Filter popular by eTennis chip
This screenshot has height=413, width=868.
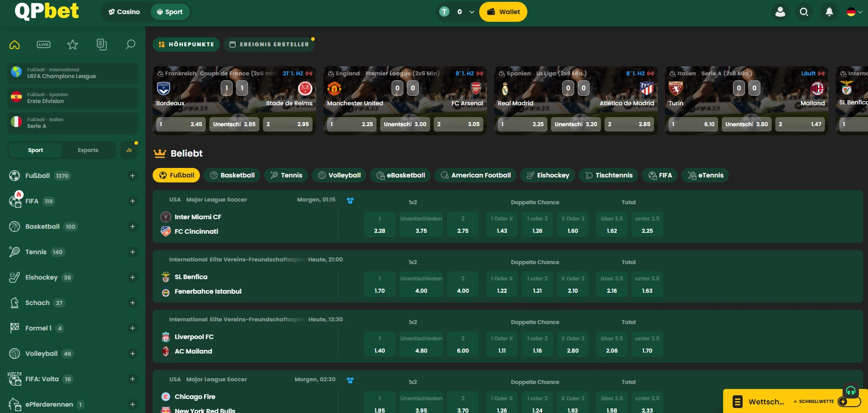coord(705,175)
